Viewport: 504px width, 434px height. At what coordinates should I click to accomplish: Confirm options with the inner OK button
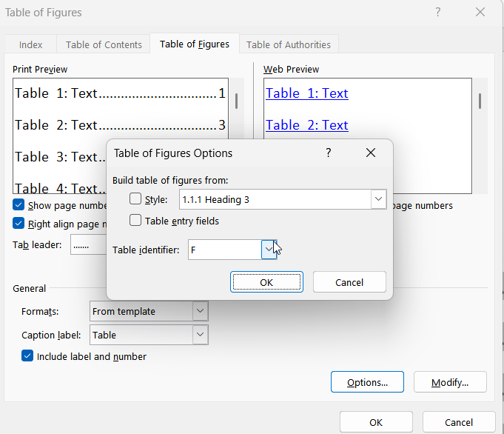(266, 282)
